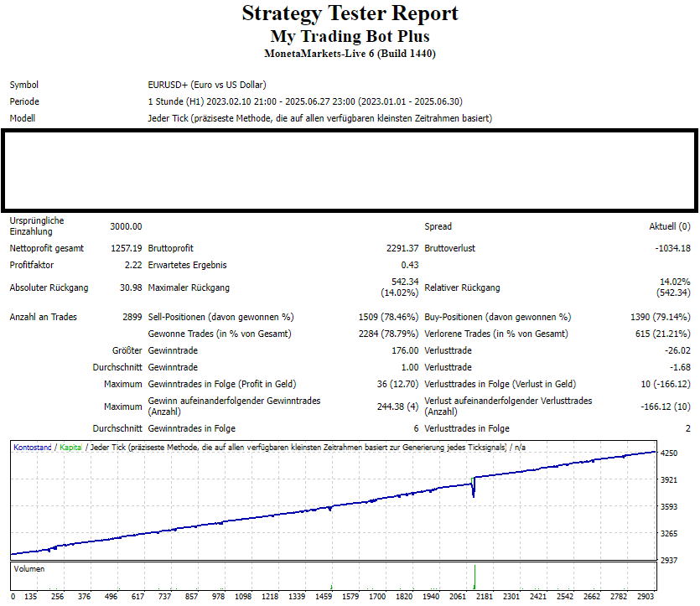Image resolution: width=700 pixels, height=606 pixels.
Task: Select the My Trading Bot Plus title
Action: [x=350, y=36]
